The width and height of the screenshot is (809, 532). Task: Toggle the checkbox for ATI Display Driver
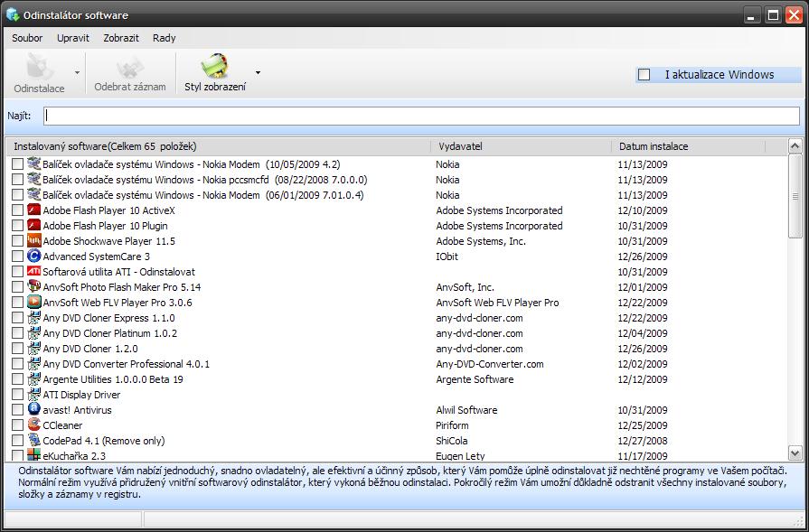[x=17, y=395]
